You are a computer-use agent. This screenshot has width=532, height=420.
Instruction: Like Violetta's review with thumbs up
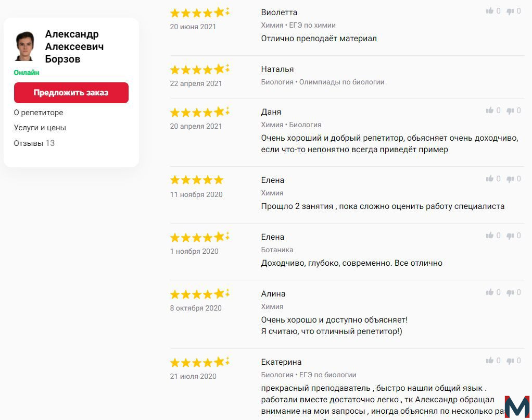coord(489,11)
